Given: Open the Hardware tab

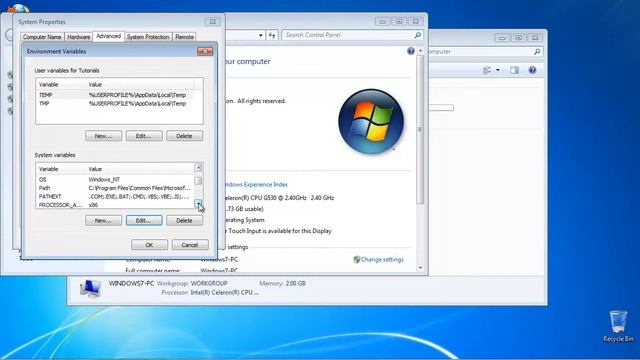Looking at the screenshot, I should pos(78,37).
